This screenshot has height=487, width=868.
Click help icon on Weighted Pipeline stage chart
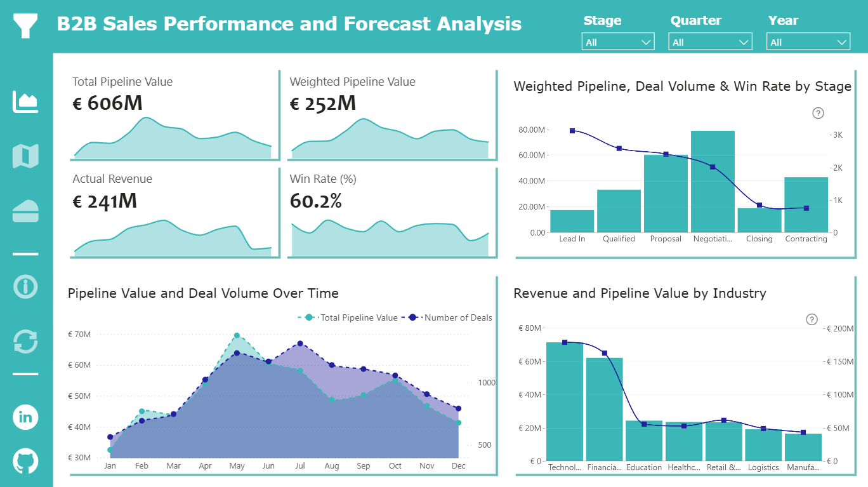[x=819, y=113]
